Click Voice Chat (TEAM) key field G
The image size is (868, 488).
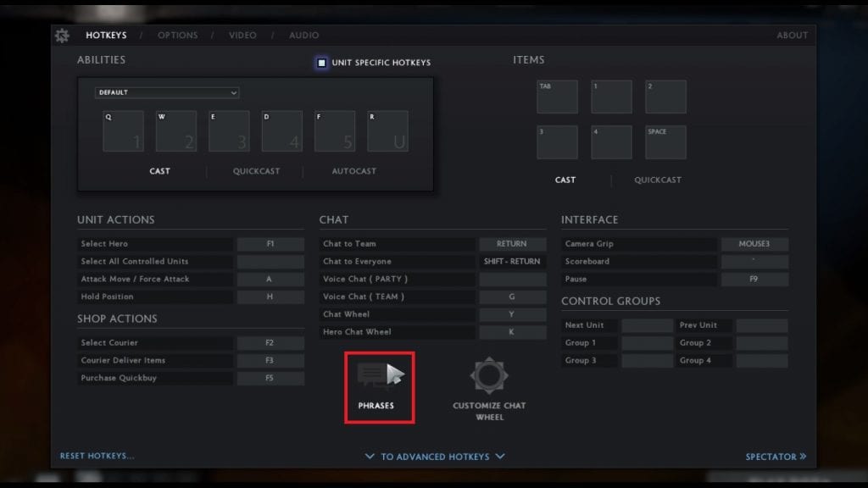click(x=512, y=297)
